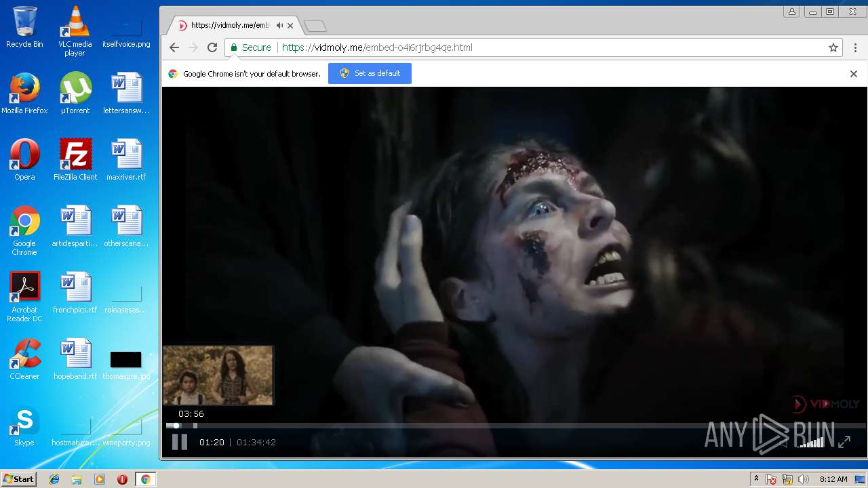Pause the video playback
The width and height of the screenshot is (868, 488).
[179, 442]
